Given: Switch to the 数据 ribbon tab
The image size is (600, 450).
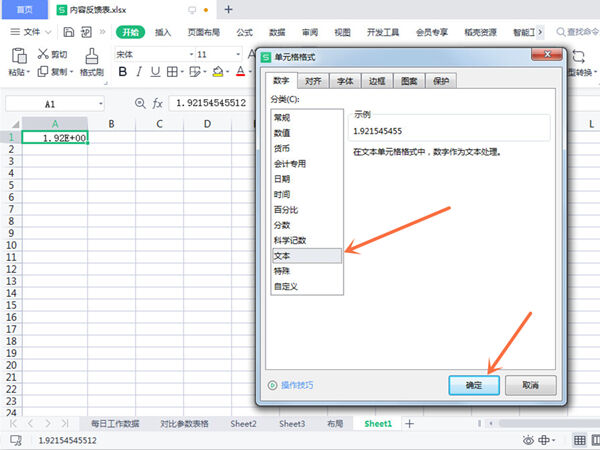Looking at the screenshot, I should [x=277, y=32].
